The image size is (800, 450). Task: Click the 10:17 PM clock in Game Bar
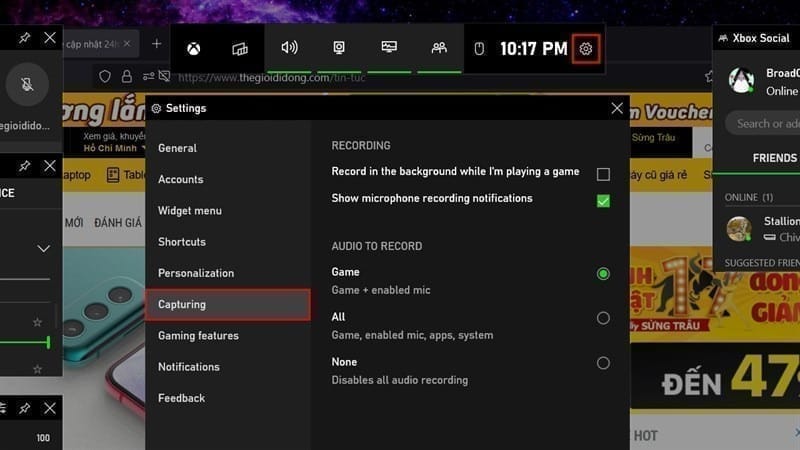[x=534, y=49]
